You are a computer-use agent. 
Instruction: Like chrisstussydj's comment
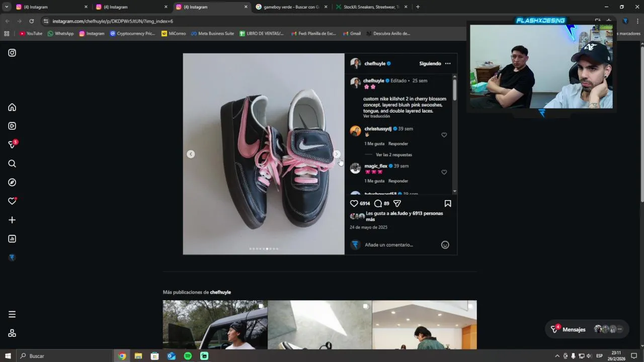pyautogui.click(x=444, y=135)
